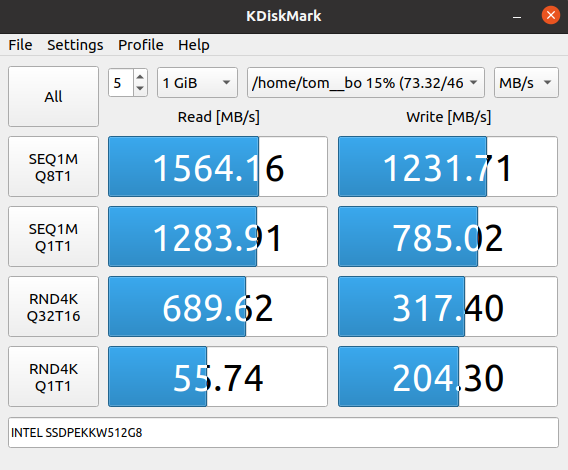The width and height of the screenshot is (568, 470).
Task: Open the File menu
Action: click(x=20, y=45)
